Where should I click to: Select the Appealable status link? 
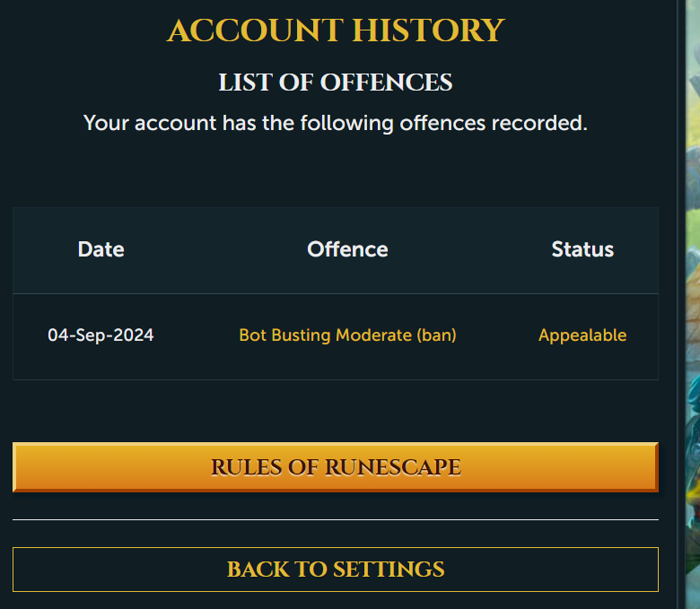[x=582, y=335]
